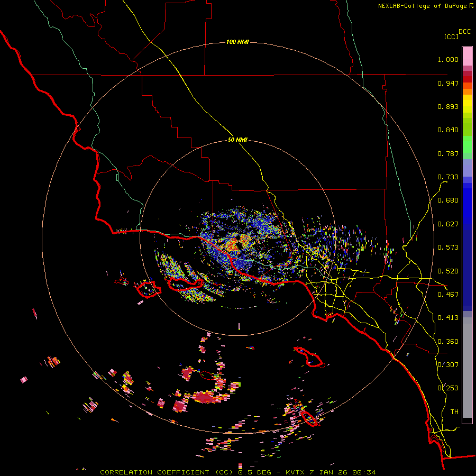This screenshot has height=476, width=476.
Task: Click the 1.000 scale value
Action: (x=448, y=59)
